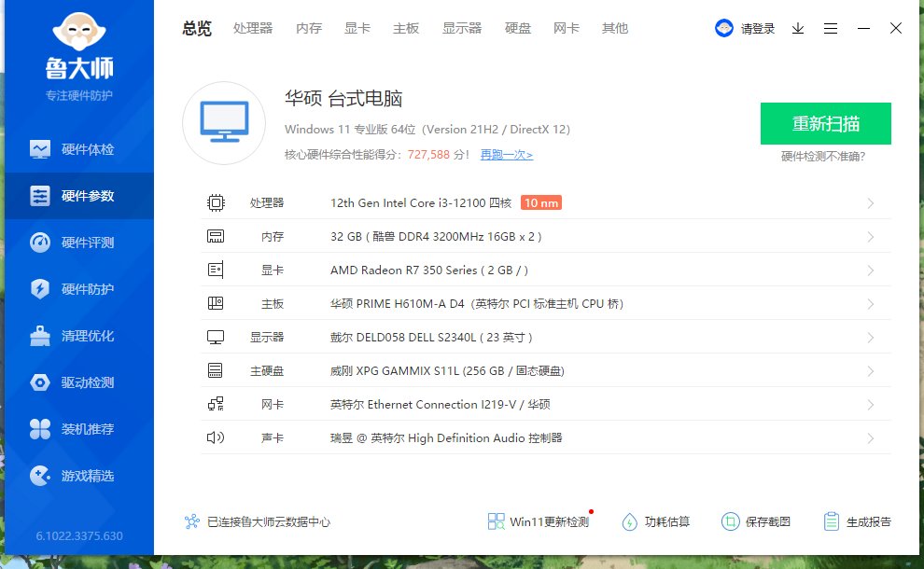Image resolution: width=924 pixels, height=569 pixels.
Task: Click the 鲁大师 mascot logo
Action: click(79, 31)
